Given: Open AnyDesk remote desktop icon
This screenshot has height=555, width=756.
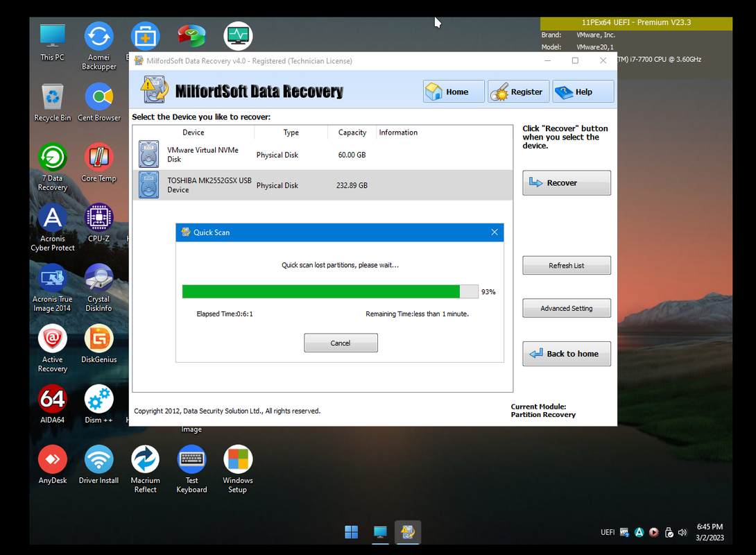Looking at the screenshot, I should [52, 465].
